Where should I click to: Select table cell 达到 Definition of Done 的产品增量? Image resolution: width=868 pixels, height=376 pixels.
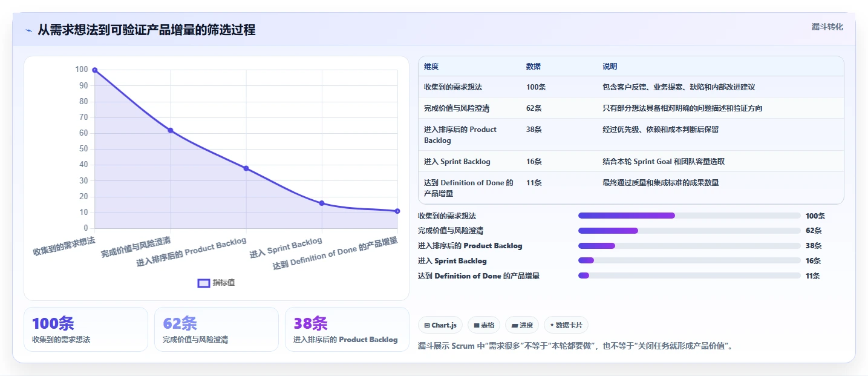coord(469,188)
